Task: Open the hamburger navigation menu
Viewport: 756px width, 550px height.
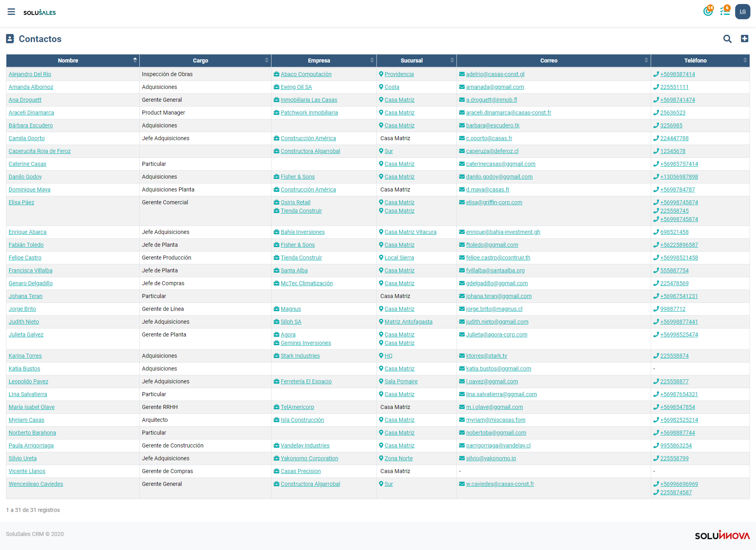Action: [11, 12]
